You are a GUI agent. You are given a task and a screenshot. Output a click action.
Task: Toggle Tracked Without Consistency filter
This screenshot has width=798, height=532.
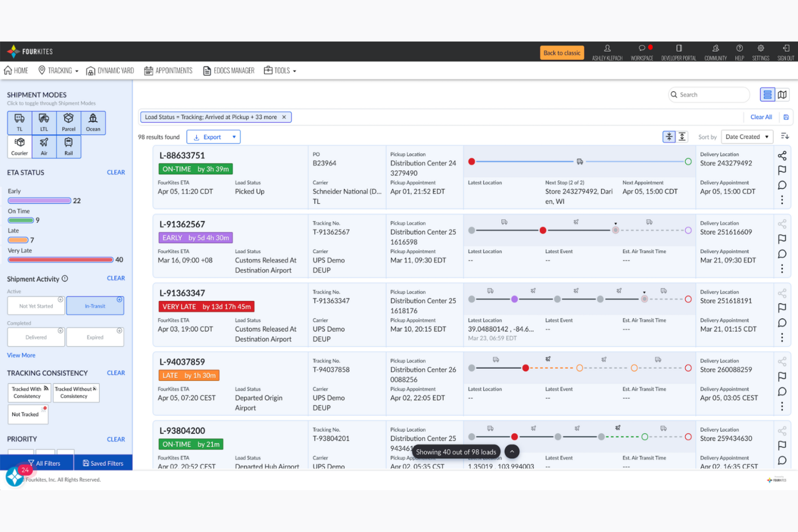(x=75, y=392)
